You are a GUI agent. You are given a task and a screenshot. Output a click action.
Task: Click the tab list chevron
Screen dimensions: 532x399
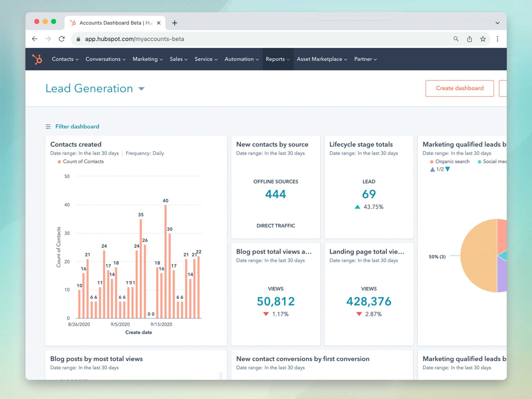pyautogui.click(x=497, y=23)
